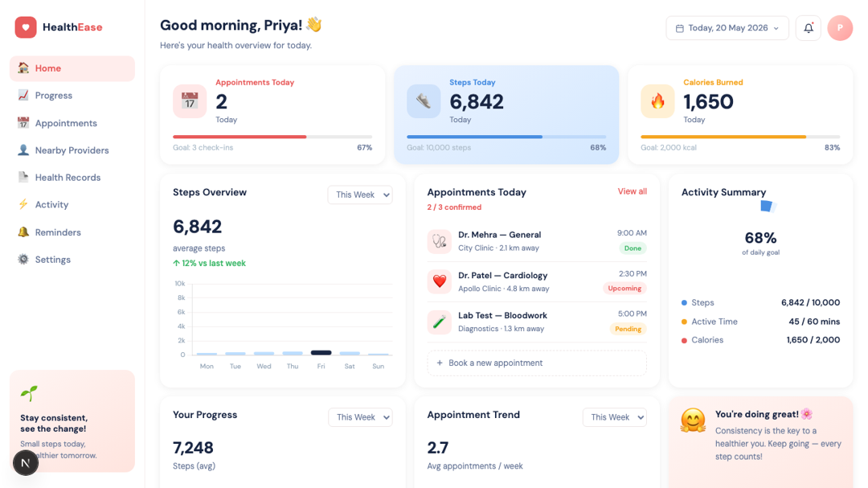This screenshot has height=488, width=868.
Task: Click the '2.7' avg appointments value
Action: tap(438, 448)
